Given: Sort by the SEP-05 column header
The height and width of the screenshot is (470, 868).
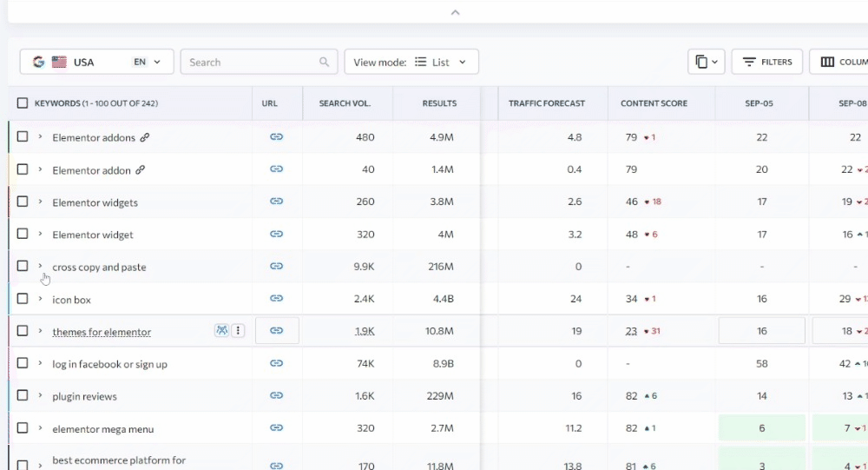Looking at the screenshot, I should [759, 103].
